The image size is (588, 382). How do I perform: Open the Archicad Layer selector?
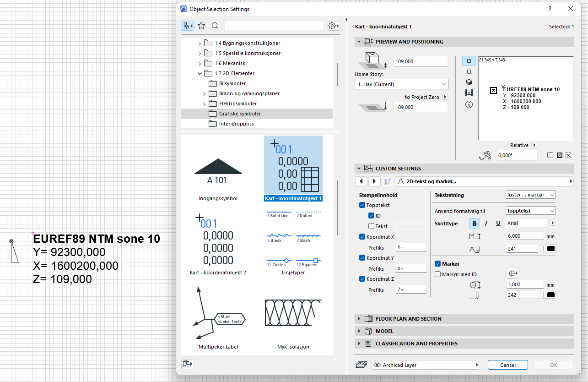point(426,365)
